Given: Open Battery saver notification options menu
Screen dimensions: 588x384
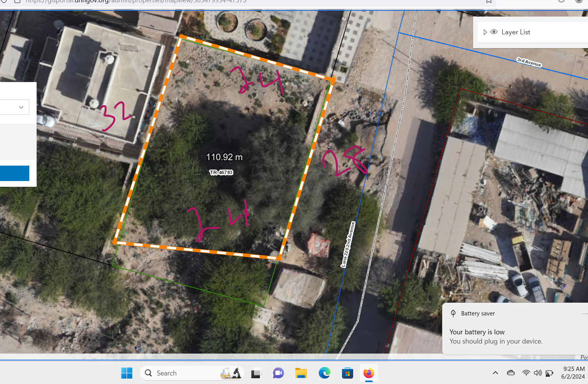Looking at the screenshot, I should tap(585, 314).
